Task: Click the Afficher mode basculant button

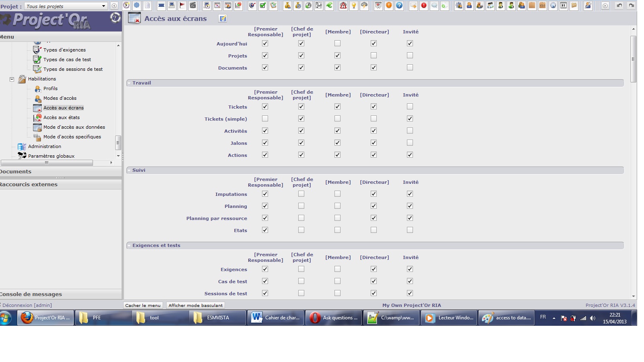Action: tap(196, 305)
